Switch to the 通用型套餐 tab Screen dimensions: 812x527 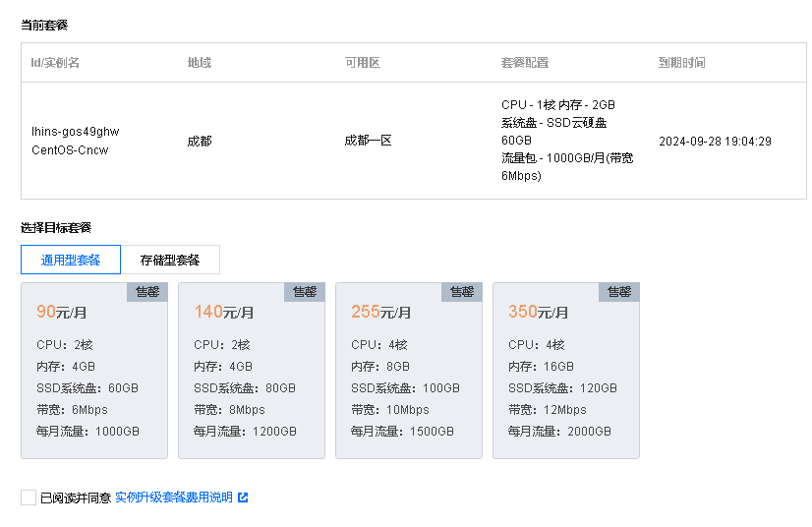pyautogui.click(x=71, y=260)
